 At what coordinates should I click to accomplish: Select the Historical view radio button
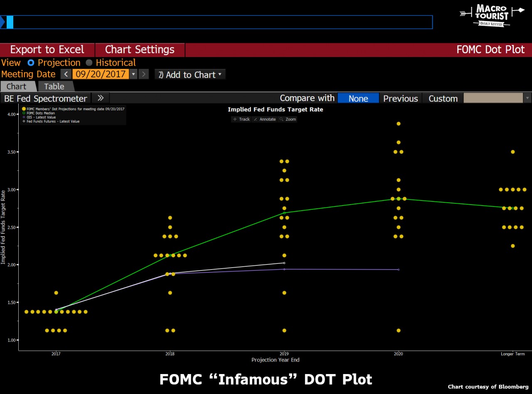click(89, 63)
